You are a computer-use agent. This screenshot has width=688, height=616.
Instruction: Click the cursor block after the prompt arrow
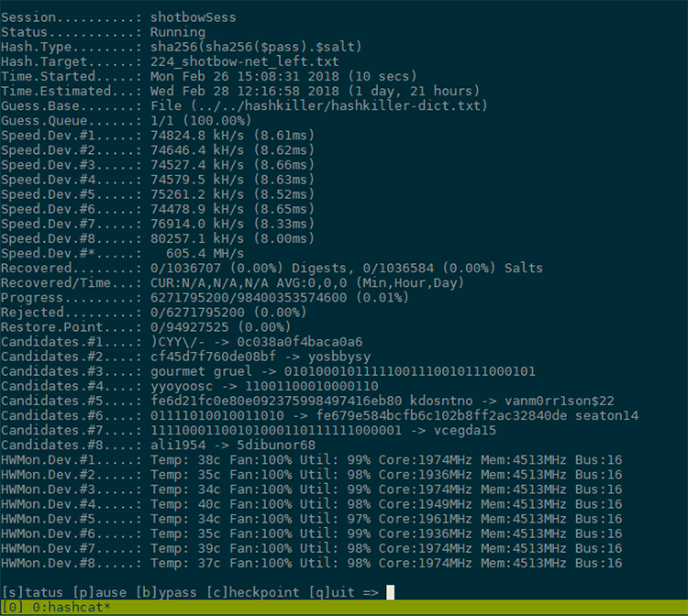coord(391,592)
